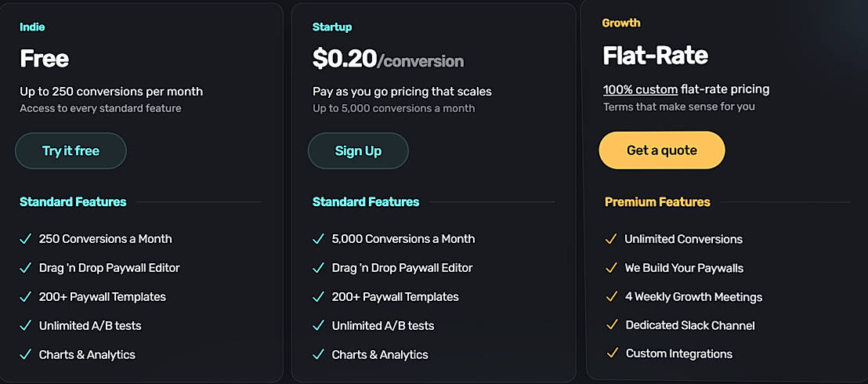868x384 pixels.
Task: Click yellow checkmark beside 'Unlimited Conversions'
Action: click(x=611, y=239)
